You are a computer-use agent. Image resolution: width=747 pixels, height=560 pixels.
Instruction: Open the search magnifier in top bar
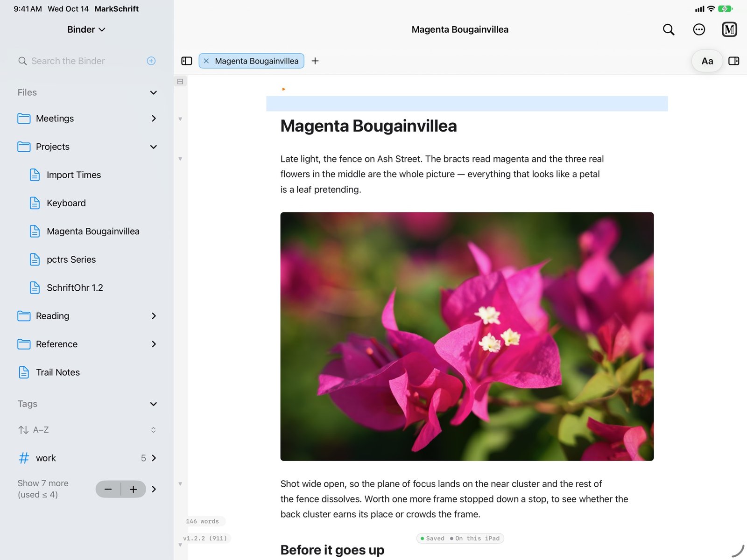click(669, 29)
